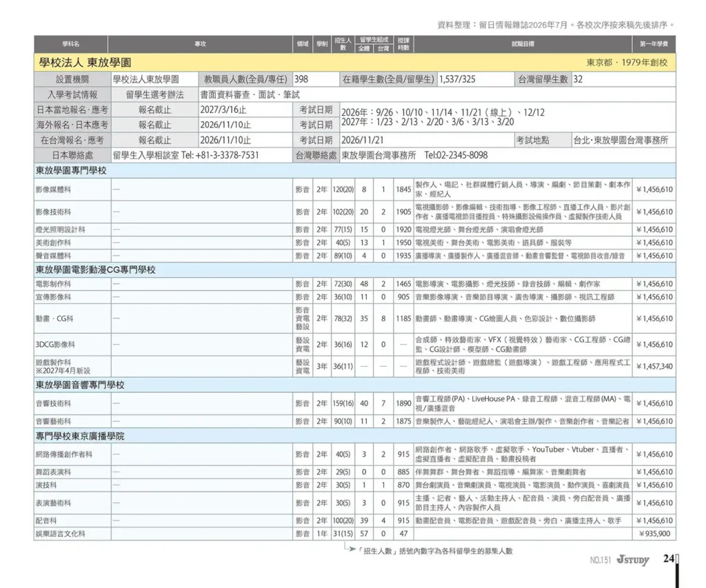
Task: Select the deadline 2027/3/16止
Action: pyautogui.click(x=223, y=110)
